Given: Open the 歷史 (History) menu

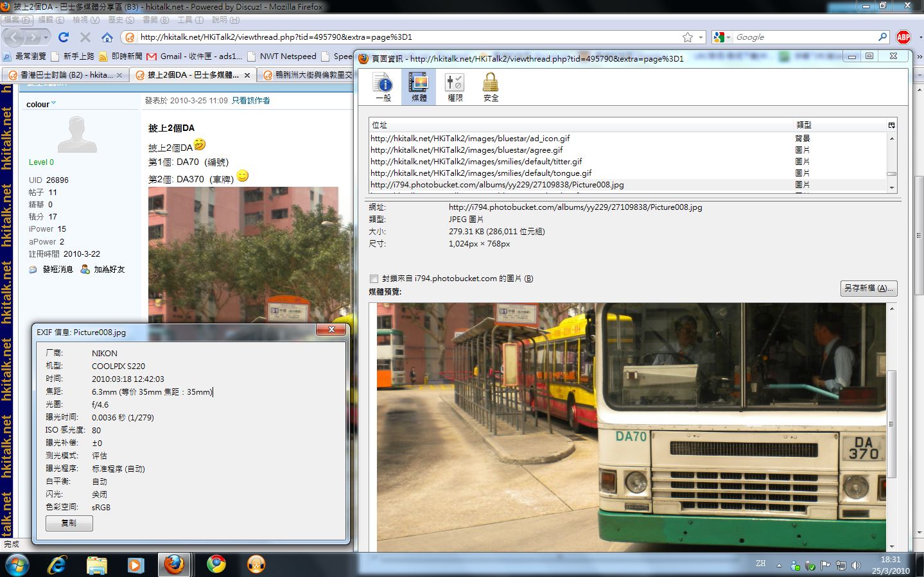Looking at the screenshot, I should pos(121,20).
